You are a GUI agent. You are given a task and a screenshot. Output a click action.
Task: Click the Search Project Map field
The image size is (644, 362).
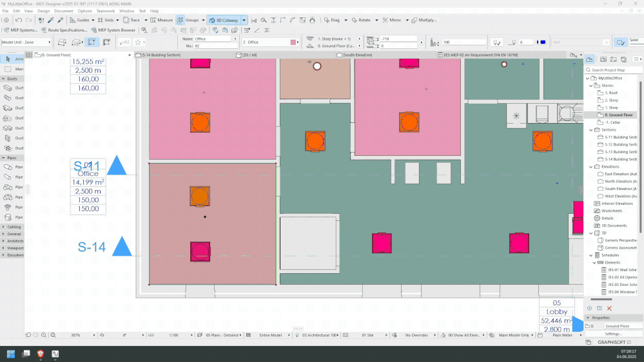coord(614,70)
